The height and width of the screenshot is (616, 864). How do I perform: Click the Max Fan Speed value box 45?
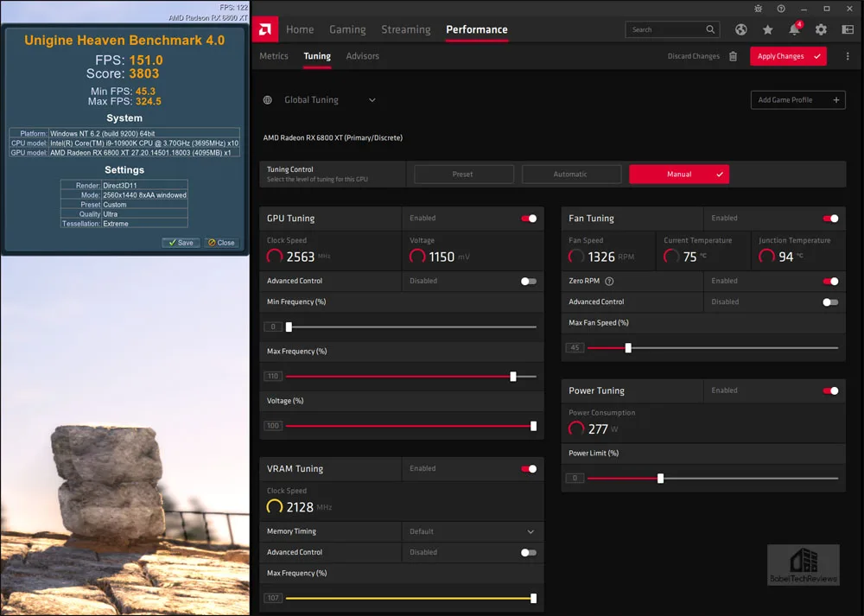pos(575,347)
